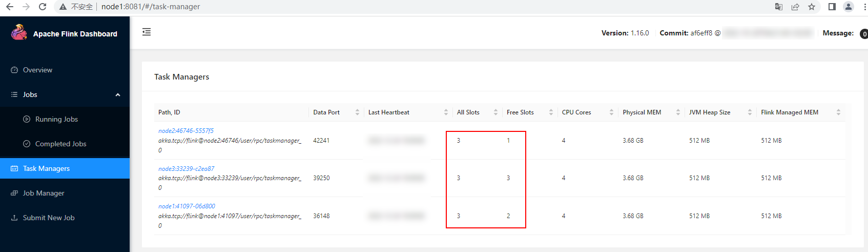This screenshot has width=868, height=252.
Task: Open the browser profile avatar
Action: pyautogui.click(x=849, y=7)
